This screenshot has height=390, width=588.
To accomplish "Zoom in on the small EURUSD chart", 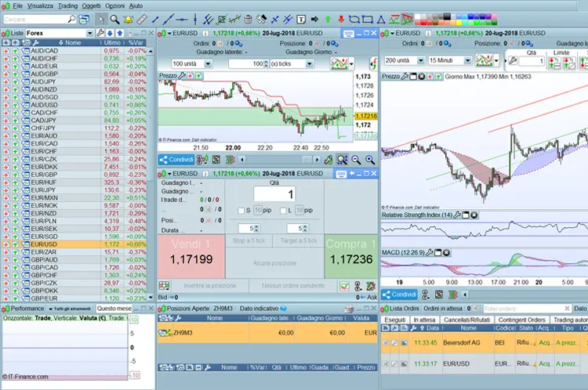I will [x=370, y=160].
